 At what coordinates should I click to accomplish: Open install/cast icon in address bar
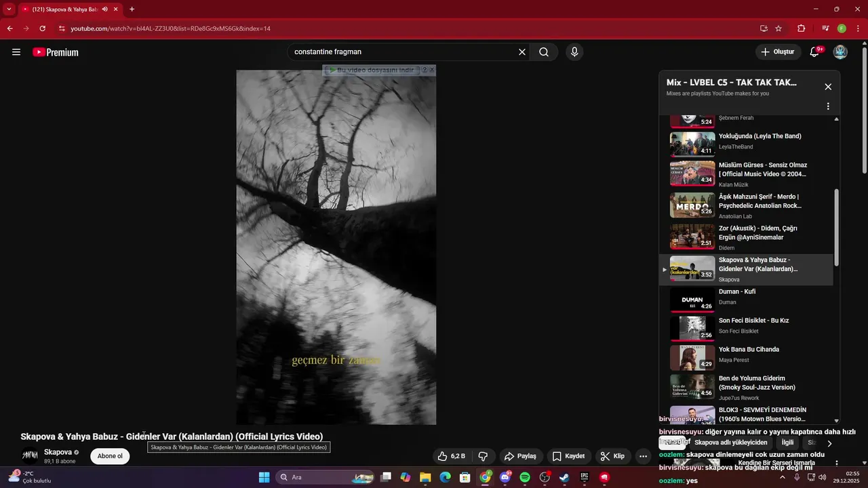pyautogui.click(x=764, y=28)
